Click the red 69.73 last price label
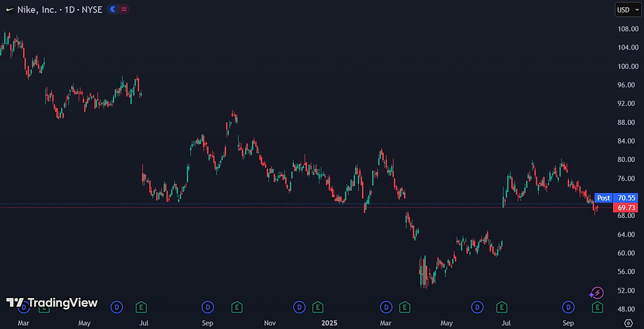644x329 pixels. click(x=626, y=208)
